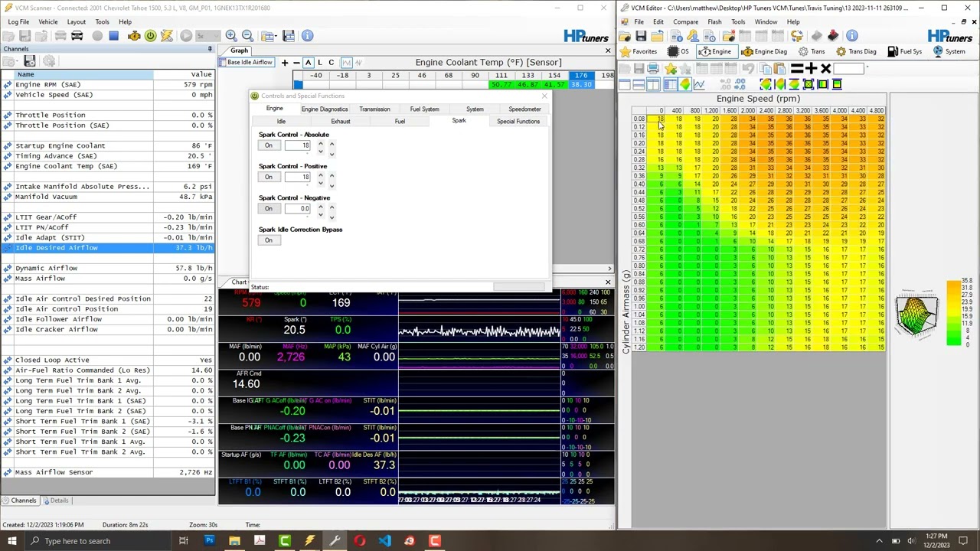
Task: Click the plus operator icon in editor
Action: click(812, 69)
